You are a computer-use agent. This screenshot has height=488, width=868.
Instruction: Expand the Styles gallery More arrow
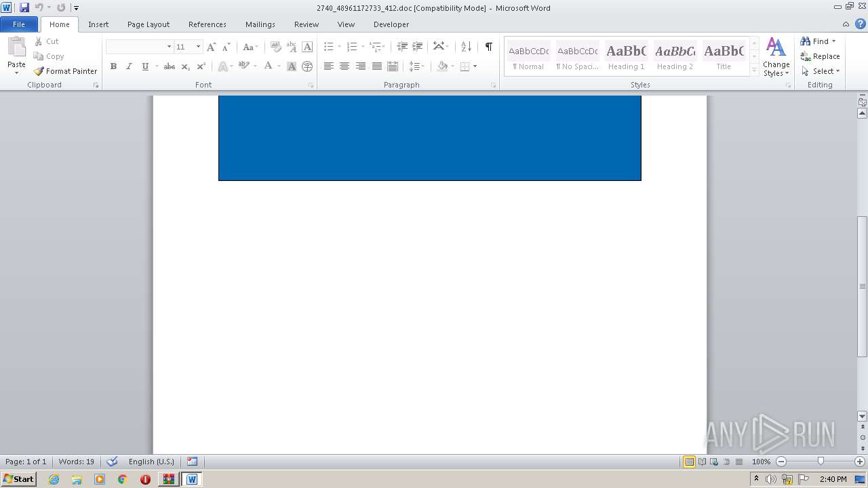(x=754, y=69)
